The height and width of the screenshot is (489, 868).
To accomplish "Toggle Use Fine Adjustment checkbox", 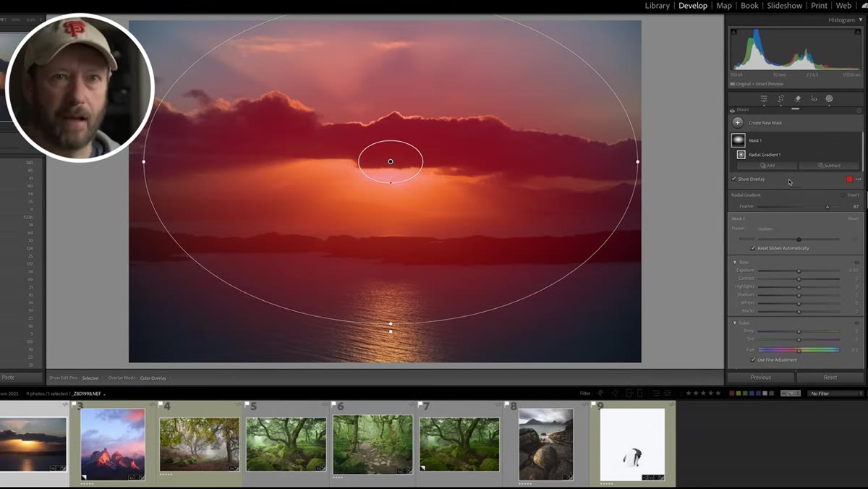I will tap(753, 360).
